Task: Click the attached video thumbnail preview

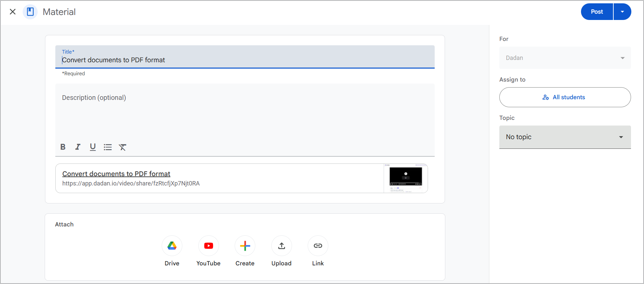Action: [406, 178]
